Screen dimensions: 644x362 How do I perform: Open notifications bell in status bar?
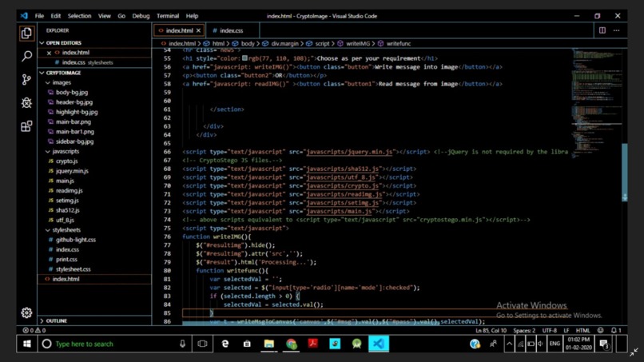(x=616, y=330)
